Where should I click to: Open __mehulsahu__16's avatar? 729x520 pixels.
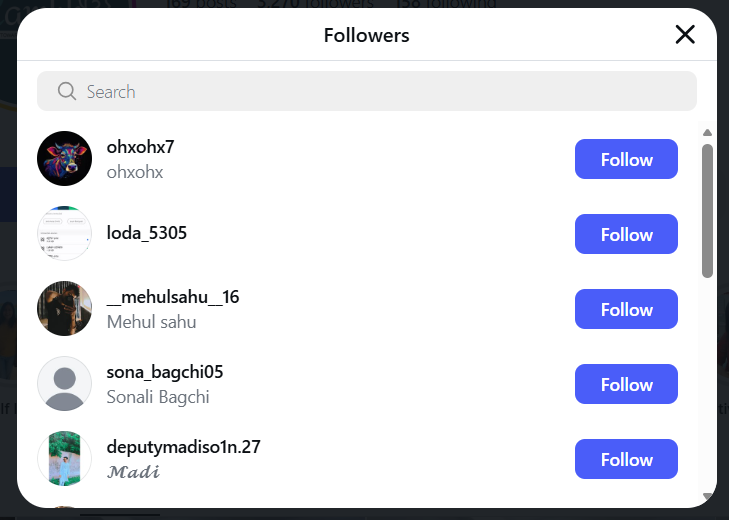point(64,309)
